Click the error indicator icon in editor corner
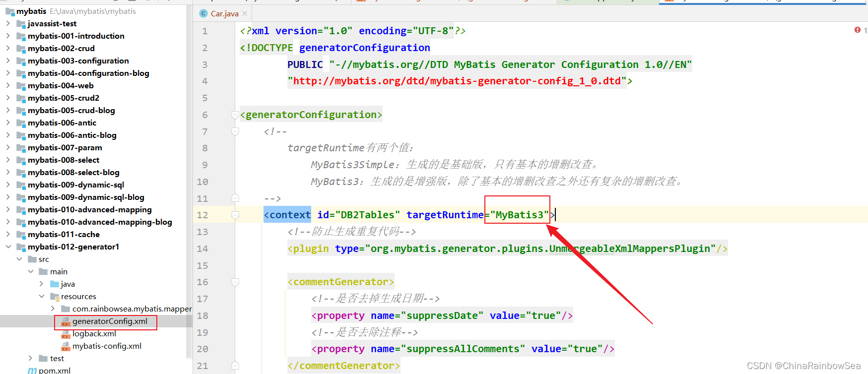This screenshot has width=868, height=374. coord(857,30)
